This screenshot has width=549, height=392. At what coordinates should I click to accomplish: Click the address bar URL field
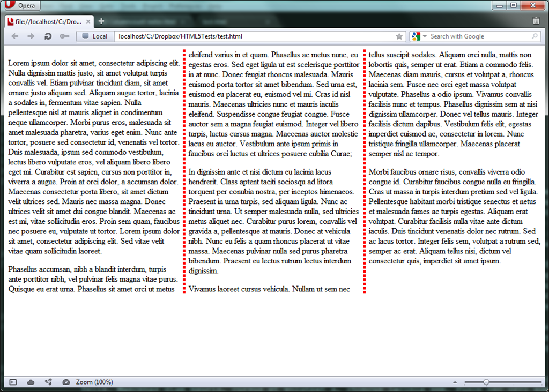(x=252, y=36)
